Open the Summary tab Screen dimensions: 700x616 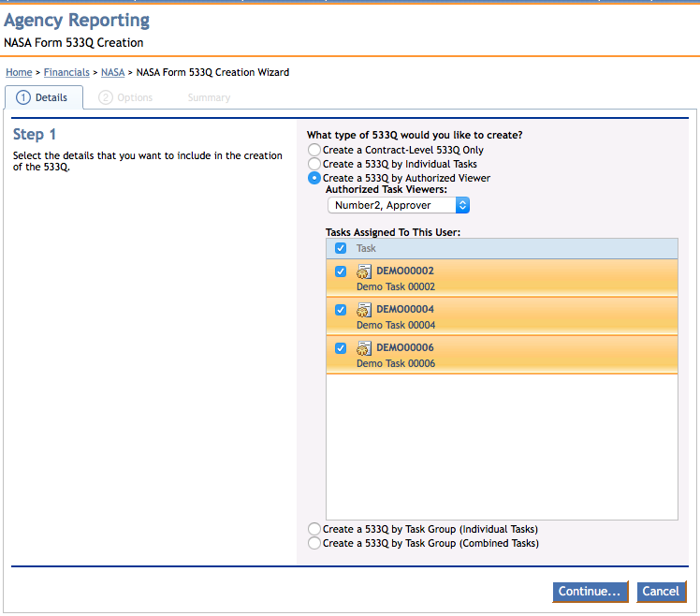(x=208, y=97)
